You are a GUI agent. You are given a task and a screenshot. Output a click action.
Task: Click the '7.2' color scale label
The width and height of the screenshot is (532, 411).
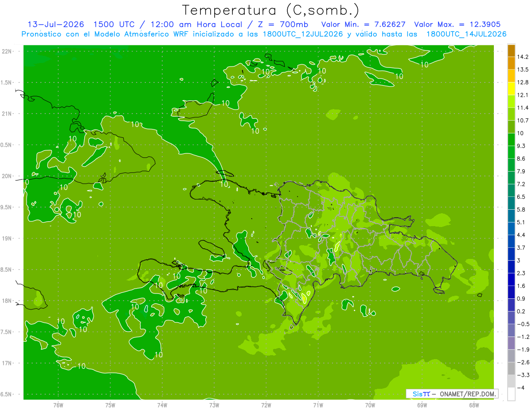point(521,184)
